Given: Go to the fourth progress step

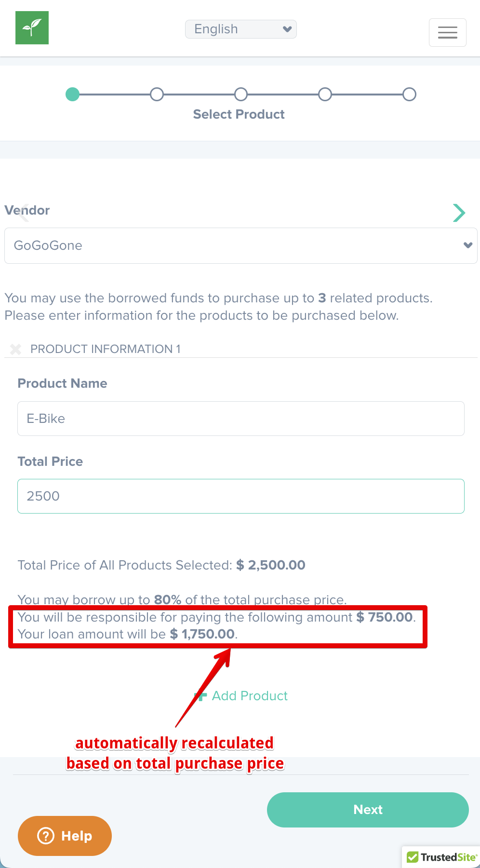Looking at the screenshot, I should (x=325, y=94).
